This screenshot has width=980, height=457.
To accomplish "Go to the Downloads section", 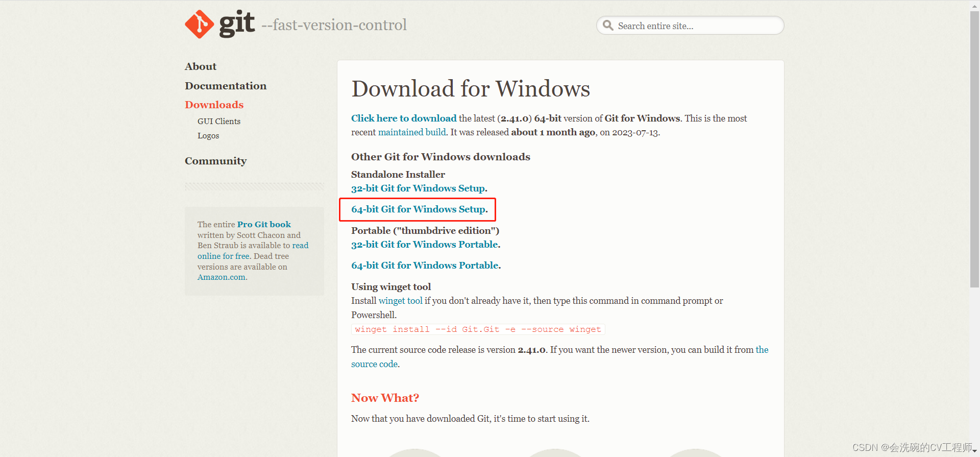I will coord(214,105).
